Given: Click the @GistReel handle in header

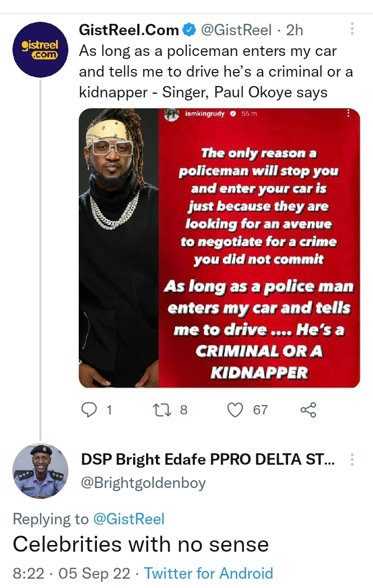Looking at the screenshot, I should tap(235, 31).
